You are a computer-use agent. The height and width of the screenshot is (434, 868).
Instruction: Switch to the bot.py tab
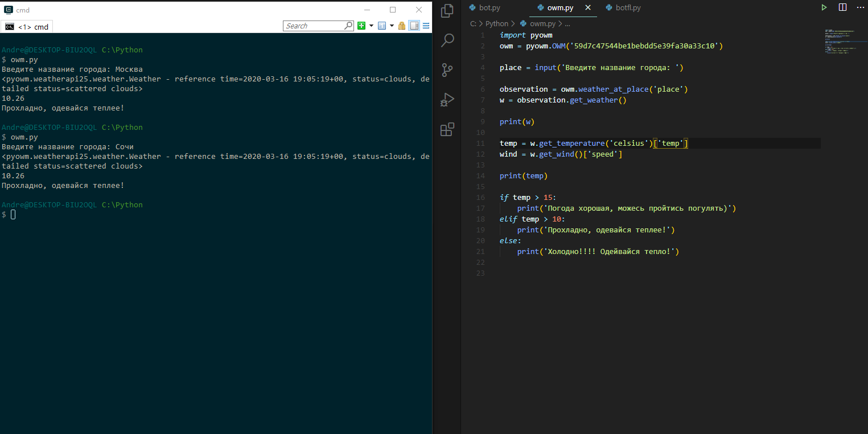point(484,8)
